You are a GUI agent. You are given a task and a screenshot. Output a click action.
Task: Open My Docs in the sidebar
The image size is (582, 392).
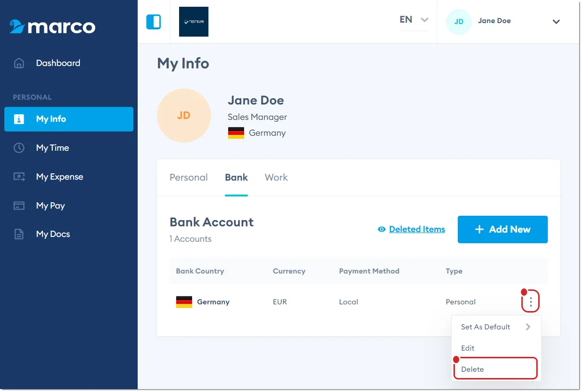coord(69,235)
